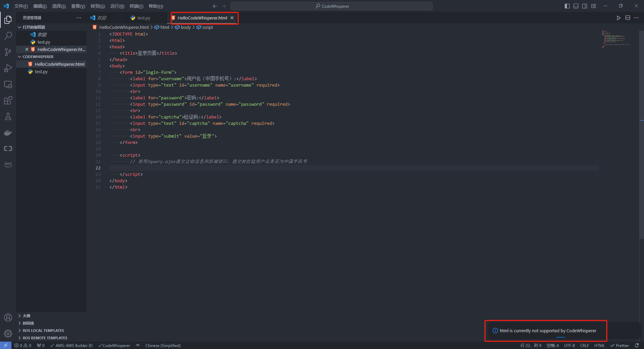Open the Manage gear settings

tap(8, 334)
